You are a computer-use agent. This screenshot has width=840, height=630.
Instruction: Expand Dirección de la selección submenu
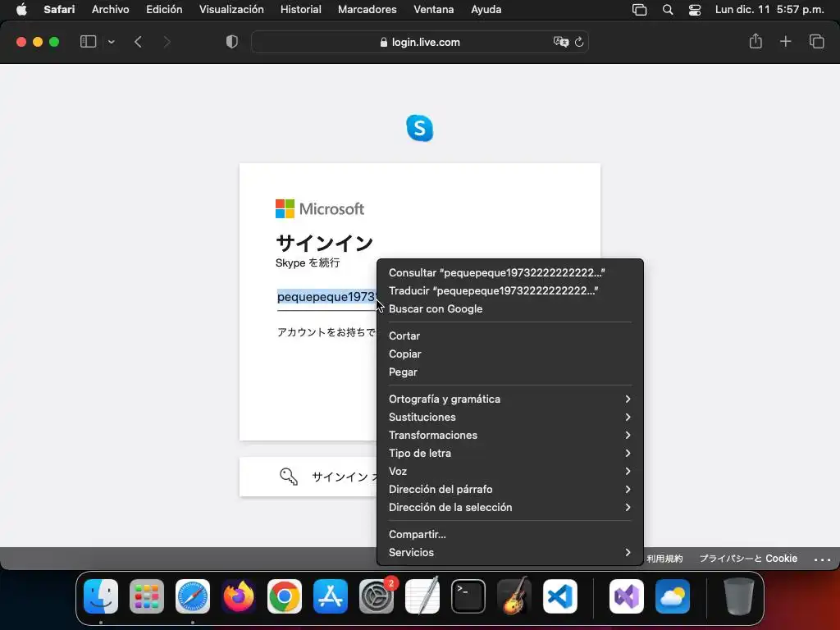click(x=510, y=507)
